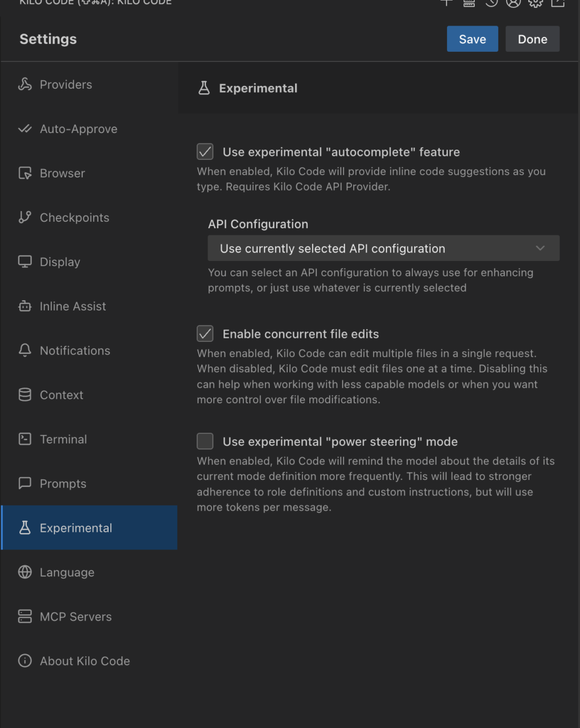Image resolution: width=580 pixels, height=728 pixels.
Task: Click the MCP Servers server icon
Action: coord(25,617)
